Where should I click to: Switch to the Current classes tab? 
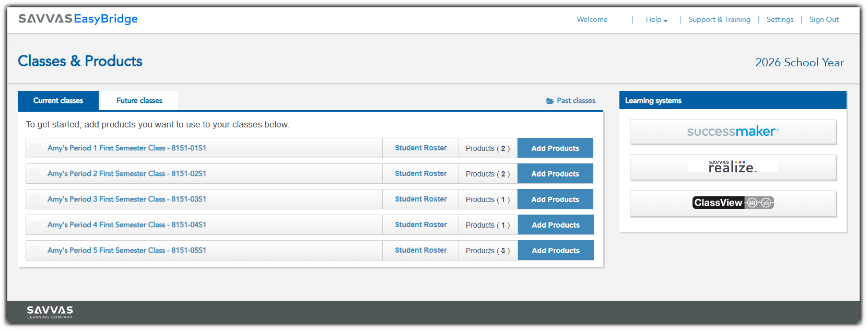click(x=58, y=100)
